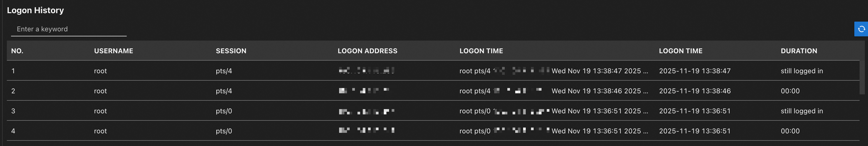The width and height of the screenshot is (868, 146).
Task: Click the NO. column header
Action: tap(17, 51)
